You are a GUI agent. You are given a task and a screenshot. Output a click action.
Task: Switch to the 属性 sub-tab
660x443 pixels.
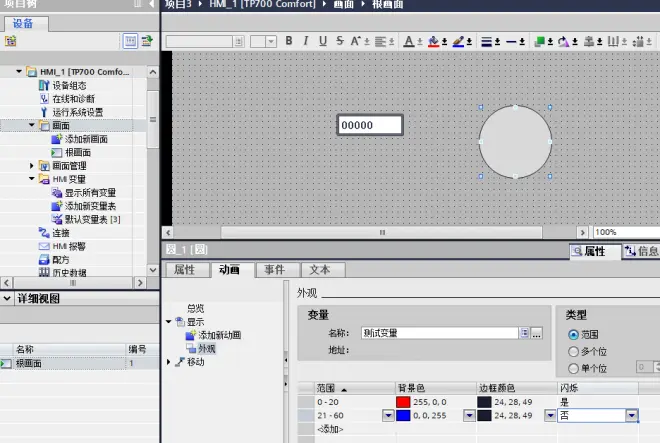pos(185,270)
